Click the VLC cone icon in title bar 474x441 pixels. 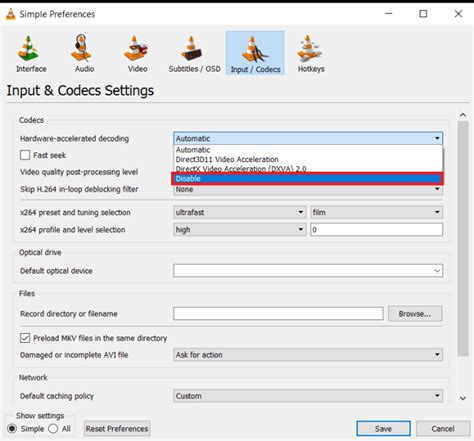(x=11, y=14)
